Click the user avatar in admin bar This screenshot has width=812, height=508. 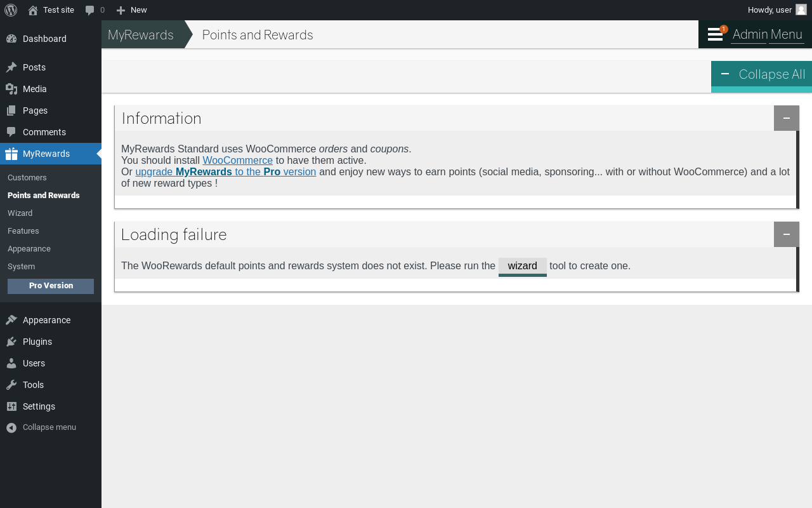coord(801,10)
